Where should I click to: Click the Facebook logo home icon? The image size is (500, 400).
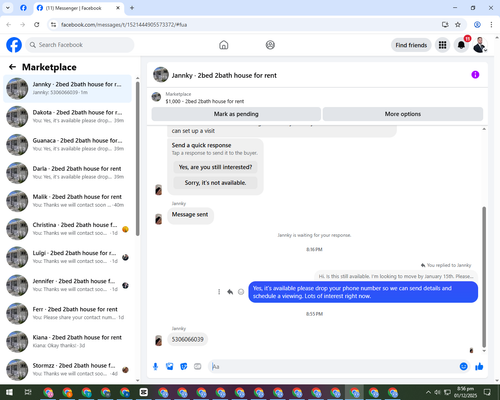(14, 45)
